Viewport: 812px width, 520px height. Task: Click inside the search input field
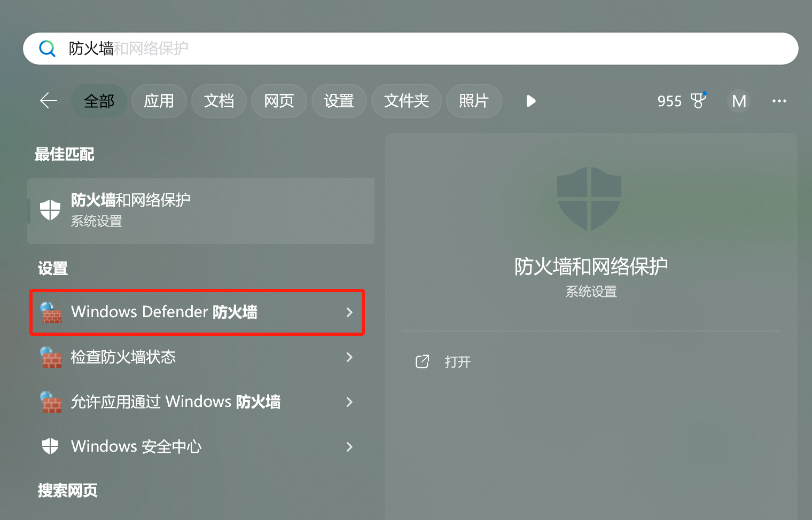321,48
